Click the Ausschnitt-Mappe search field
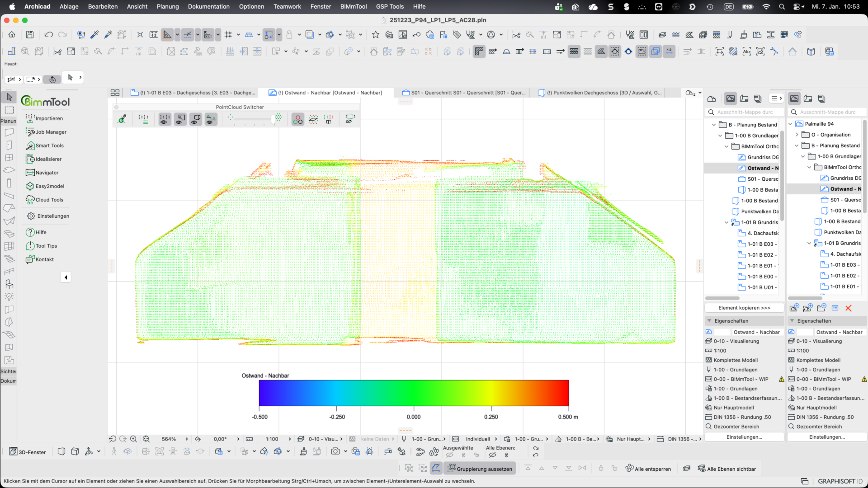This screenshot has height=488, width=868. click(x=744, y=112)
